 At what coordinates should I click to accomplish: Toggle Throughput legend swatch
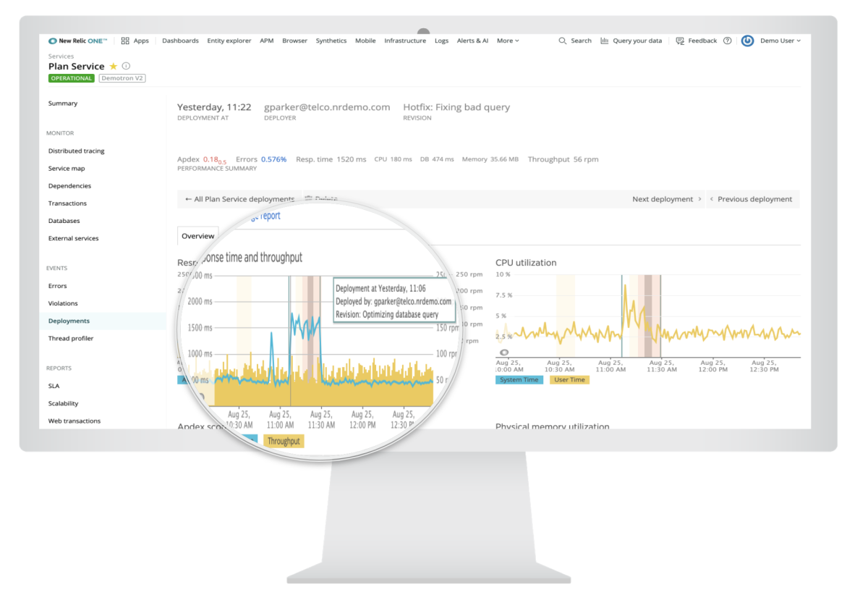click(284, 441)
